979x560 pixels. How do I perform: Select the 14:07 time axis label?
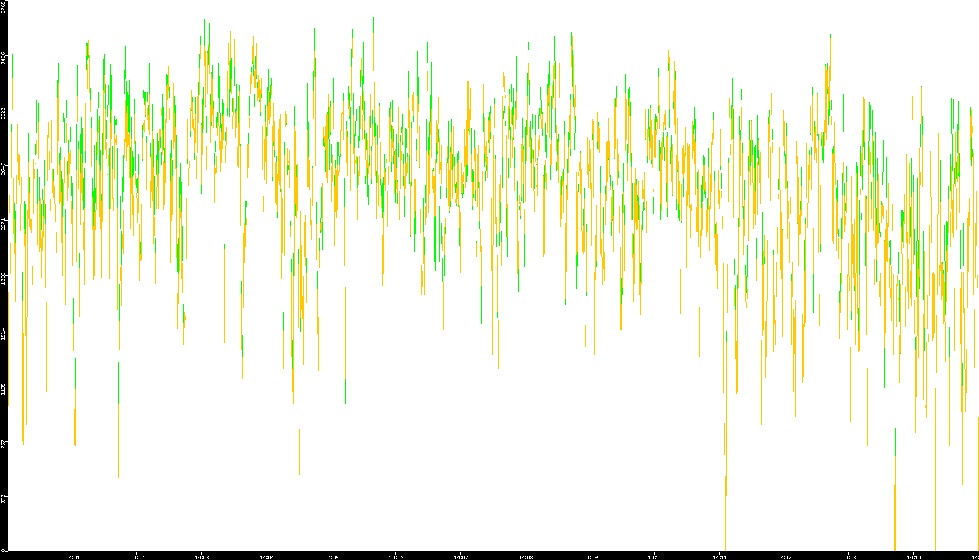[x=461, y=557]
